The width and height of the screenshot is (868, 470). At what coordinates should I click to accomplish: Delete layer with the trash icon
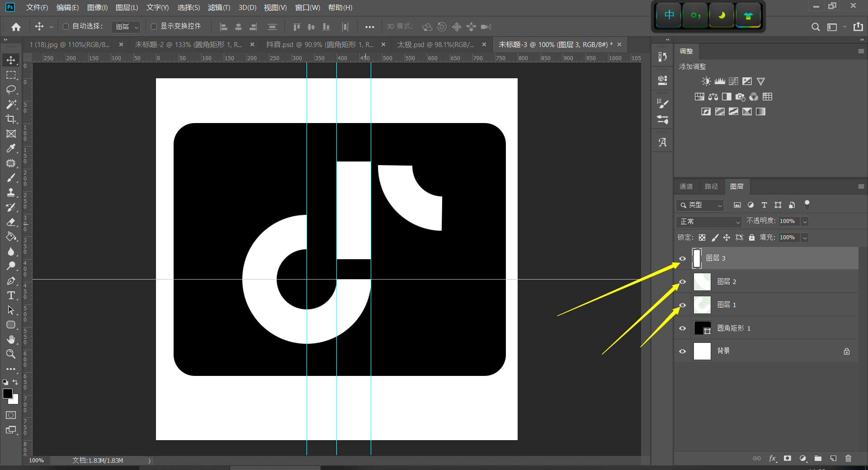tap(848, 458)
